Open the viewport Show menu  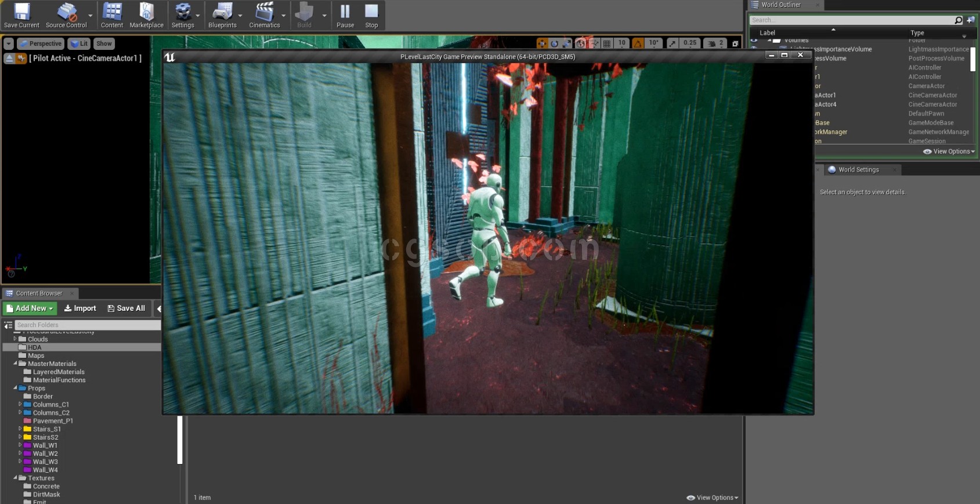104,43
